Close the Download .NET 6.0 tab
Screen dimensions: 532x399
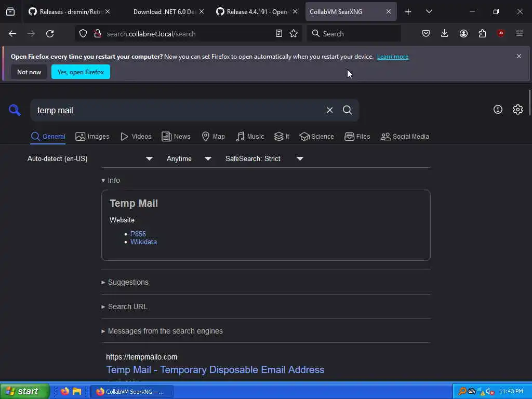(x=202, y=12)
